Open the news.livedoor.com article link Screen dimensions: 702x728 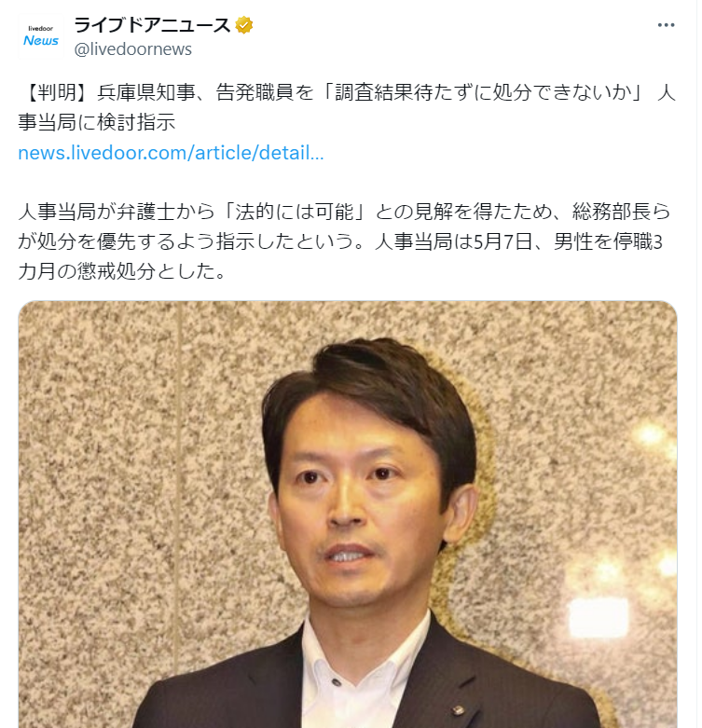pos(171,153)
